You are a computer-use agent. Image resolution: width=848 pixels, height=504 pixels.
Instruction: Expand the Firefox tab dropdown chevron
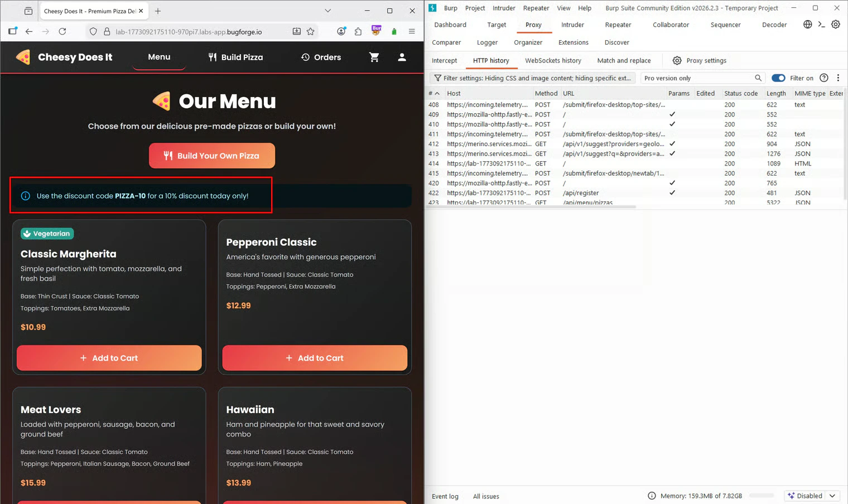[328, 11]
